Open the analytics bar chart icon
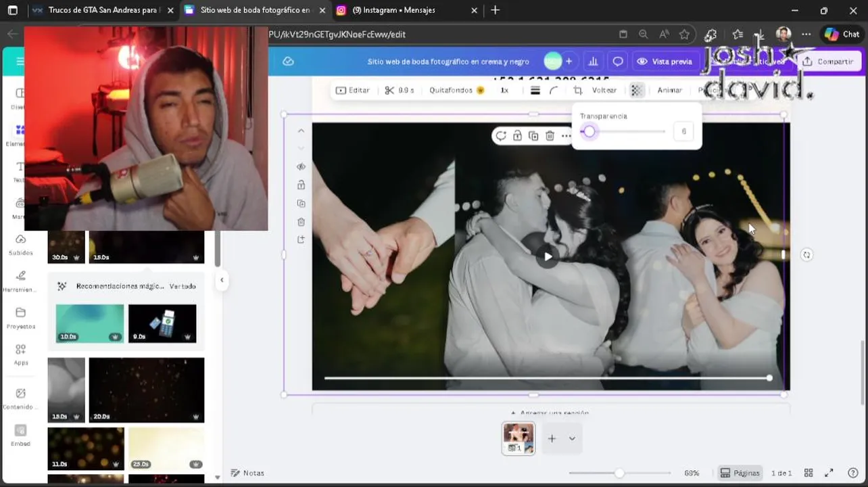 click(593, 62)
